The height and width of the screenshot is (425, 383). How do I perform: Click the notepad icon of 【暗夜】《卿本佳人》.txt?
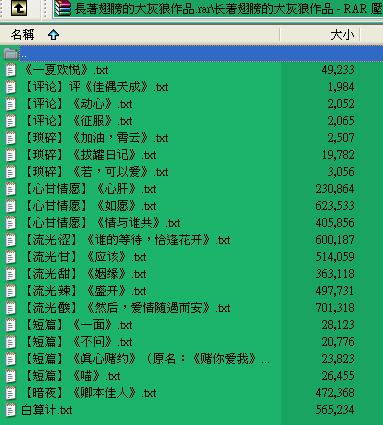(x=11, y=393)
